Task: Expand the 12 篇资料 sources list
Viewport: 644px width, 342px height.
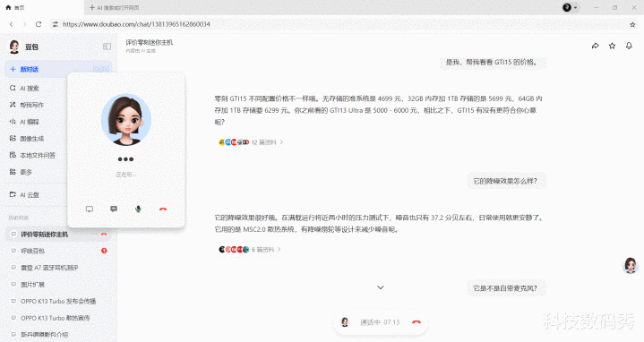Action: (251, 142)
